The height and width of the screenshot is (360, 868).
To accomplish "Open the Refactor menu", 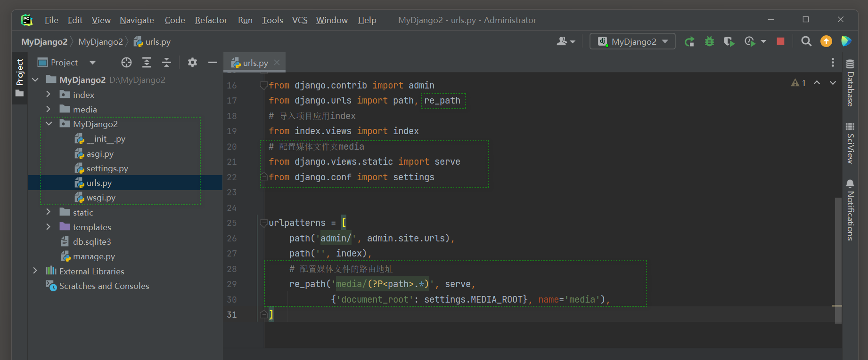I will (x=211, y=20).
